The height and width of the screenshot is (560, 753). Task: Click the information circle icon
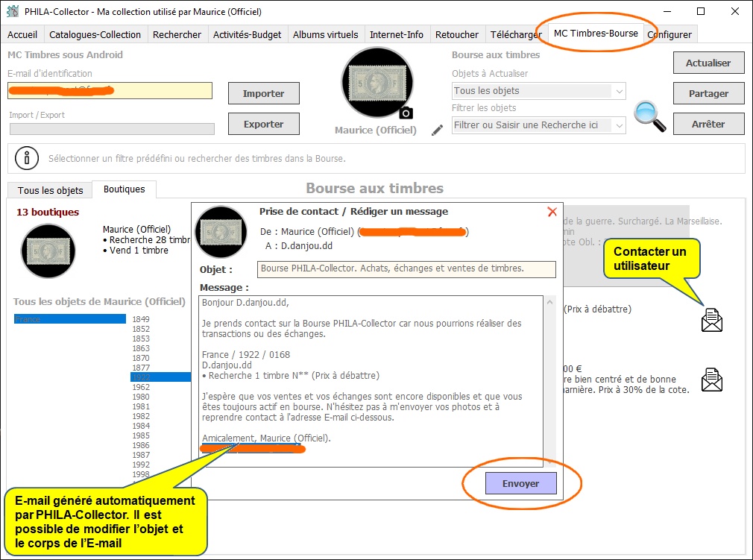pos(27,158)
